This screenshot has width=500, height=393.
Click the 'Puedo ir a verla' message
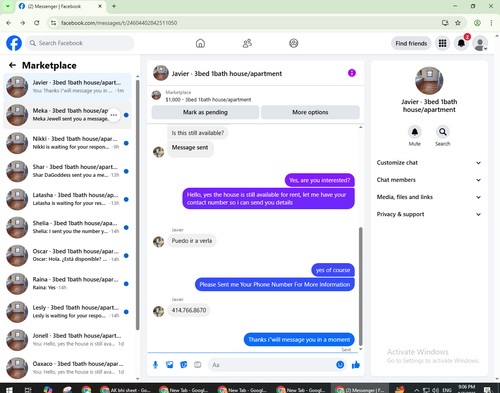tap(192, 241)
